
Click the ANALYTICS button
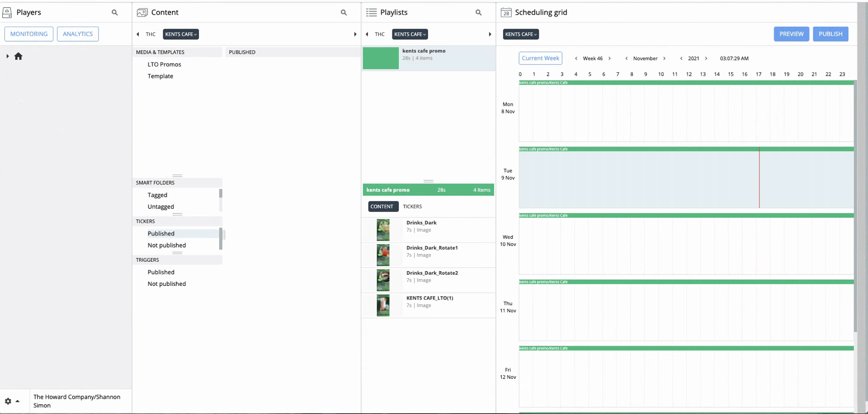(78, 34)
